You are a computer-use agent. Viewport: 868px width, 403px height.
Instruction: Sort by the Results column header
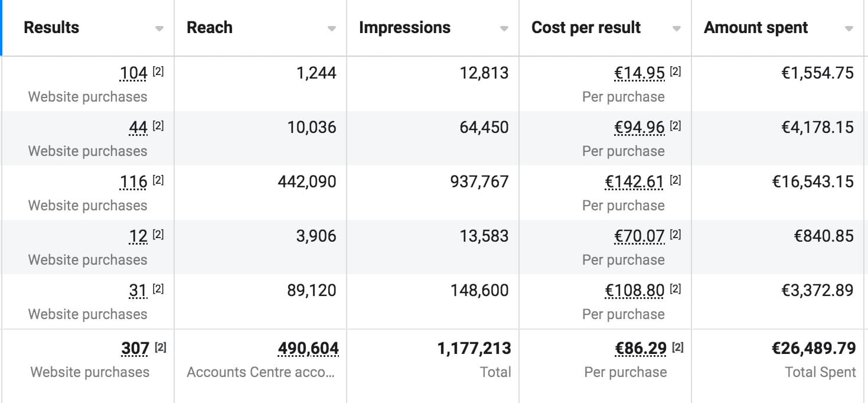click(x=51, y=28)
